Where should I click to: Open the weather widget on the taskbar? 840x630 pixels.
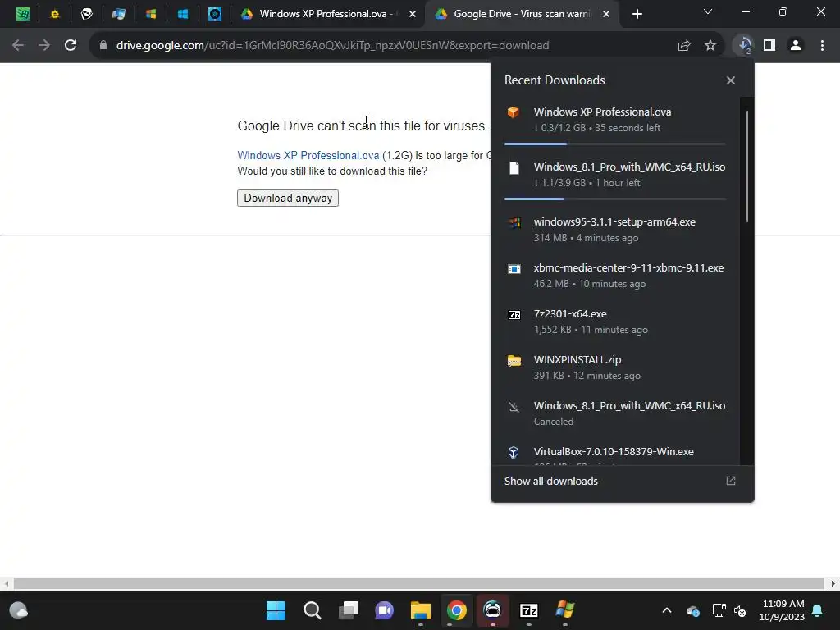point(19,610)
